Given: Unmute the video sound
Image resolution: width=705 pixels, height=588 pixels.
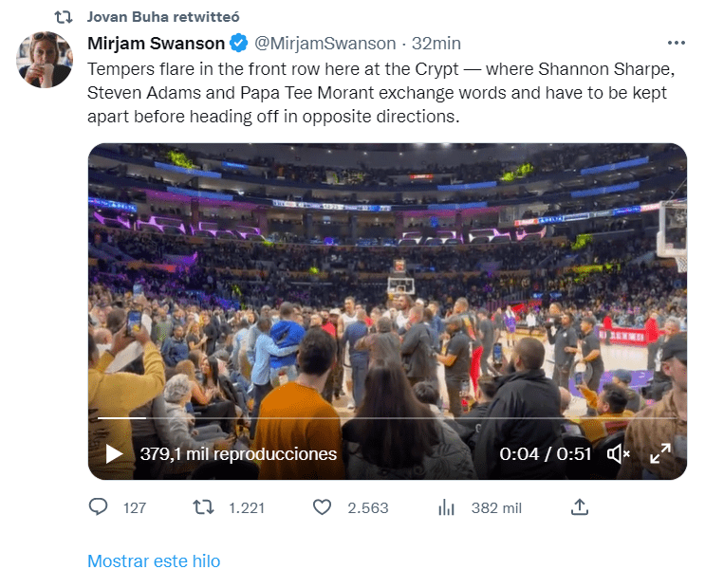Looking at the screenshot, I should pos(619,453).
